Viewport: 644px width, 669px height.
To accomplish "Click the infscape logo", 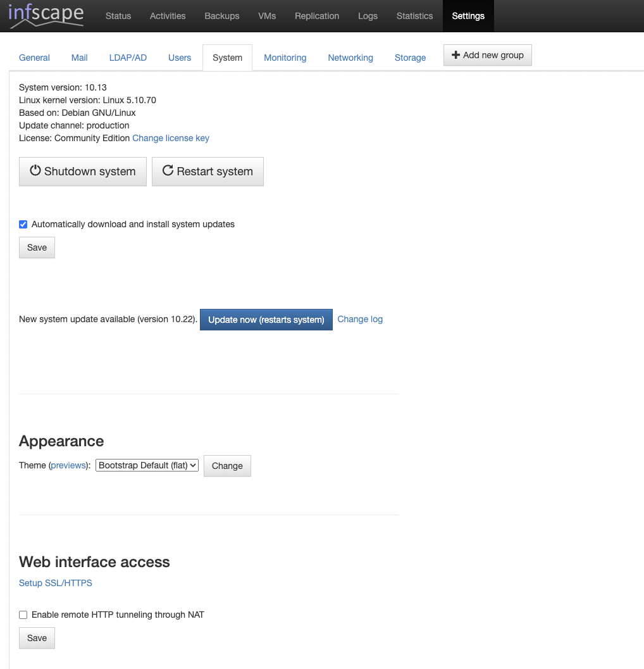I will (x=46, y=16).
